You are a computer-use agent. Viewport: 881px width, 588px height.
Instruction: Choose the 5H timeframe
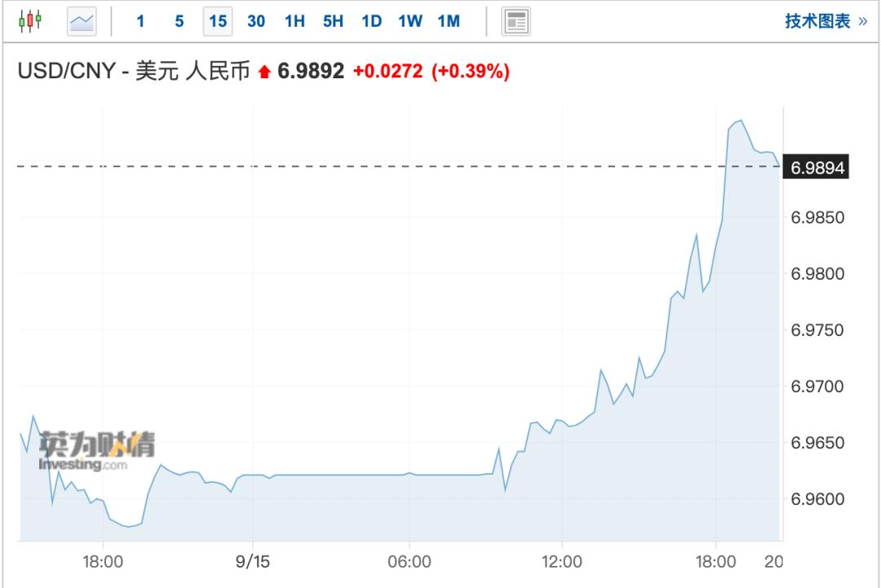(333, 21)
